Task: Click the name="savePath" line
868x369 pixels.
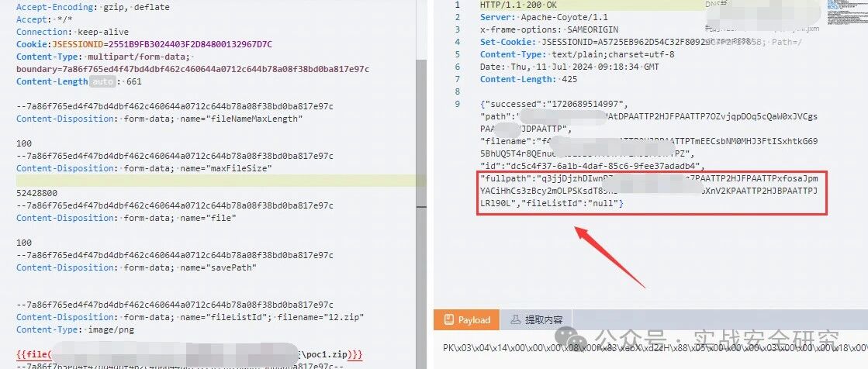Action: tap(137, 267)
